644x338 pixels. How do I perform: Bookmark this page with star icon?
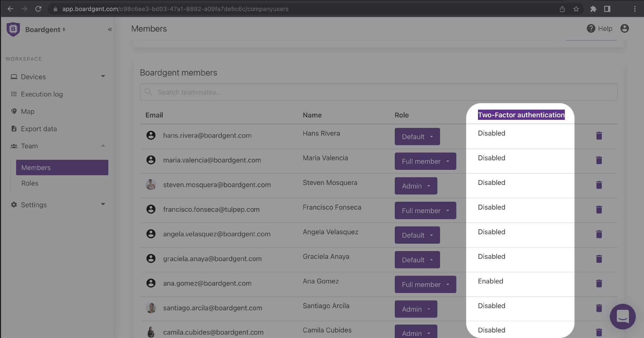point(576,9)
